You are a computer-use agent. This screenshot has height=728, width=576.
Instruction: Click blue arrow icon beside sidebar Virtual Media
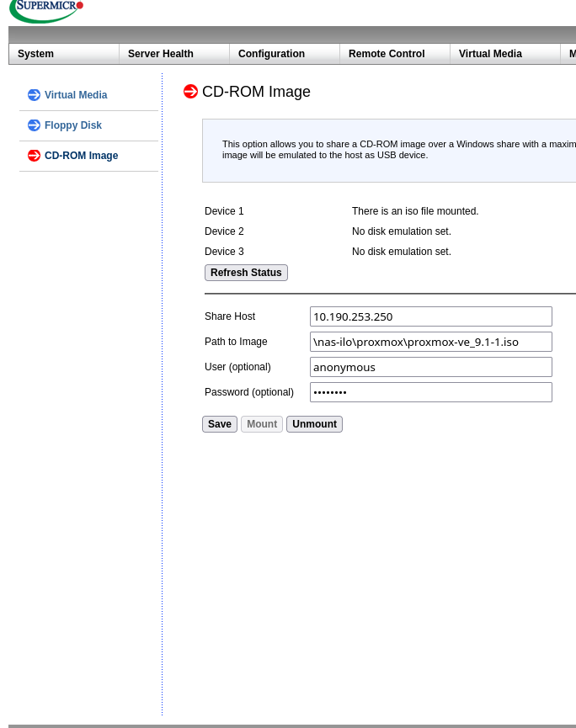tap(34, 95)
